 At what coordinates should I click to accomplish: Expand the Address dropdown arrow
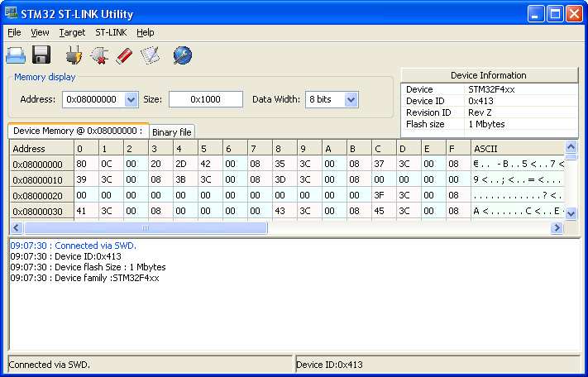coord(131,100)
